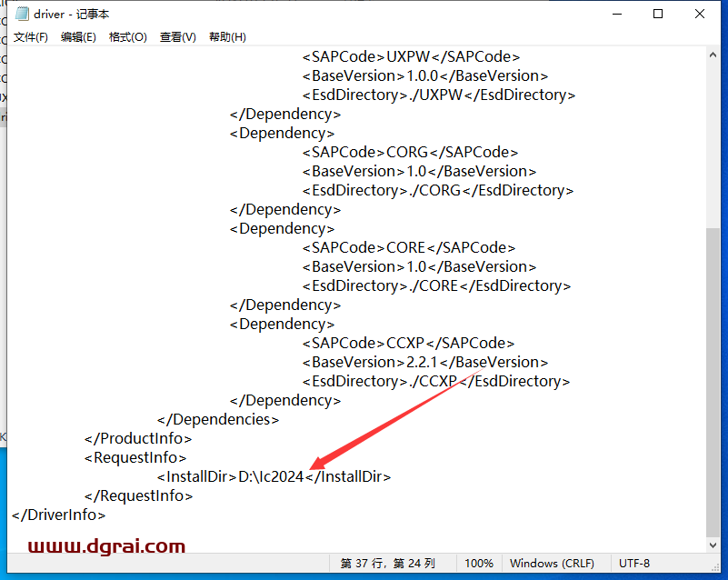Click the SAPCode CORE line
The image size is (728, 580).
tap(409, 247)
